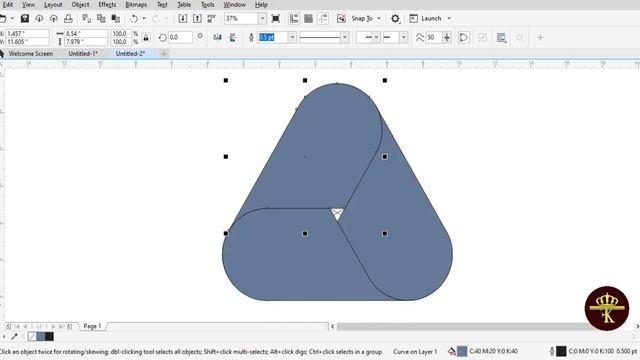
Task: Switch to the Welcome Screen tab
Action: 31,53
